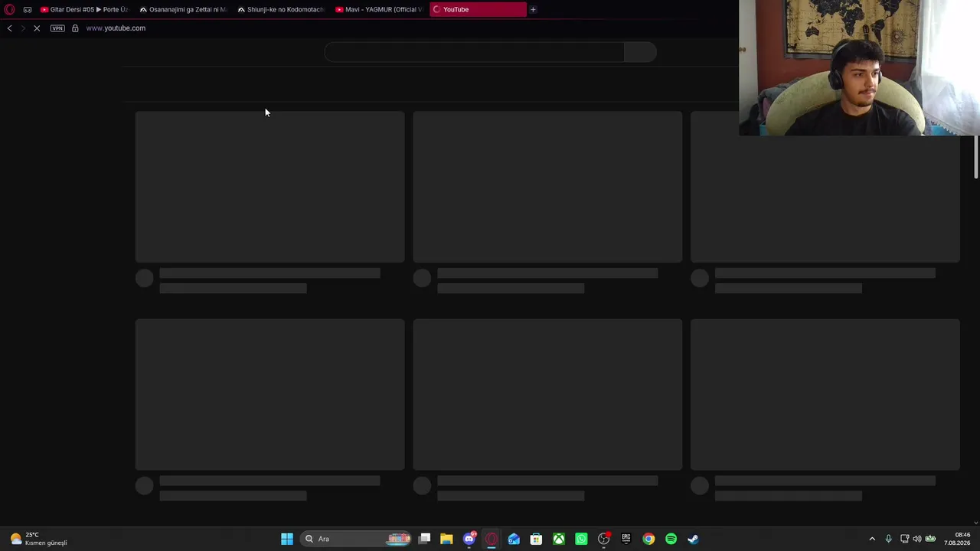
Task: Toggle the Opera VPN badge
Action: [57, 28]
